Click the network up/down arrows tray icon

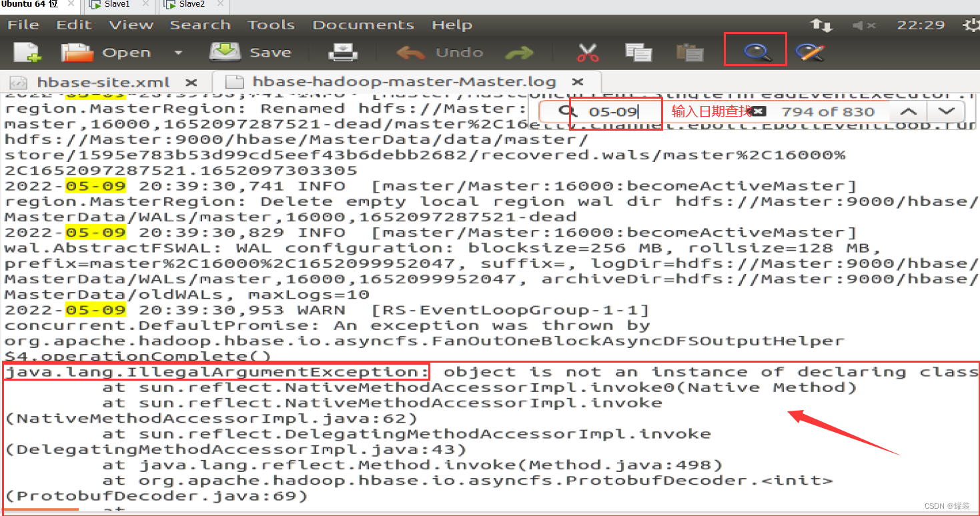click(x=821, y=25)
